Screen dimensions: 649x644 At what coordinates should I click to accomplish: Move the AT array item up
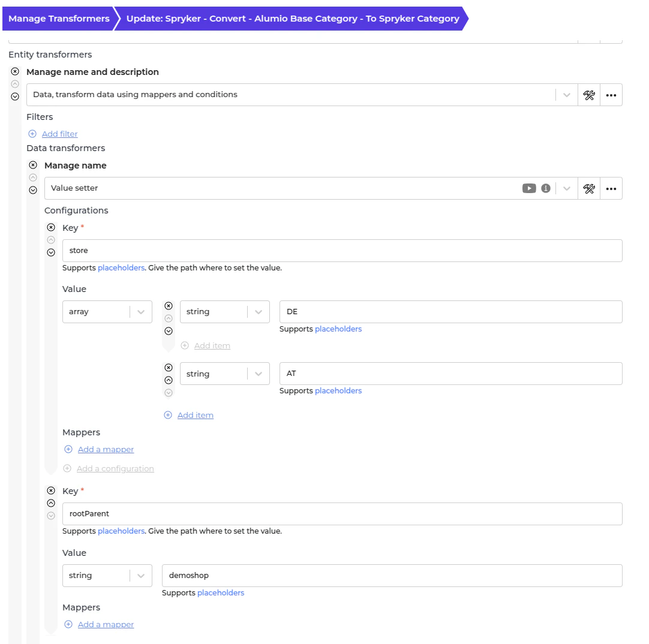[x=169, y=380]
